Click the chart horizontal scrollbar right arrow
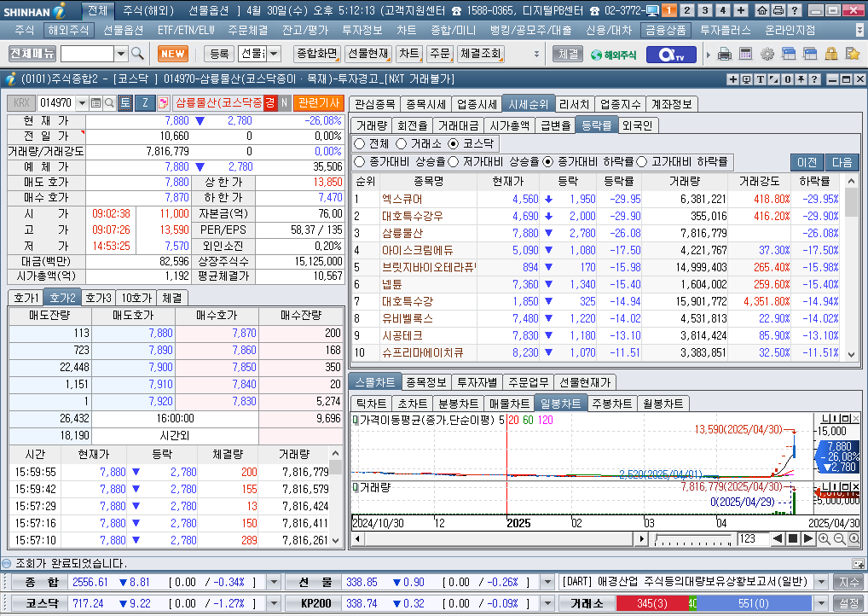The height and width of the screenshot is (616, 868). click(x=641, y=538)
